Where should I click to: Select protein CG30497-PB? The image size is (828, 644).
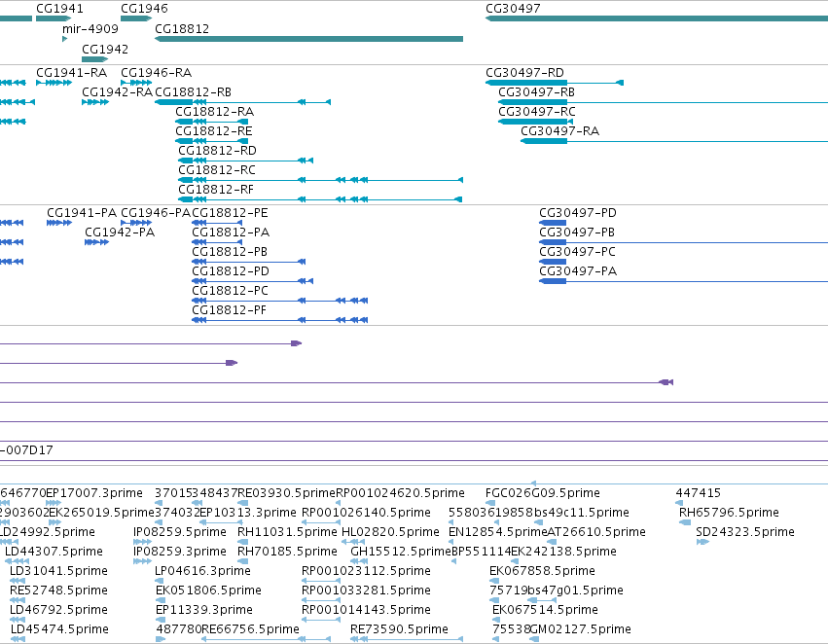pos(577,233)
